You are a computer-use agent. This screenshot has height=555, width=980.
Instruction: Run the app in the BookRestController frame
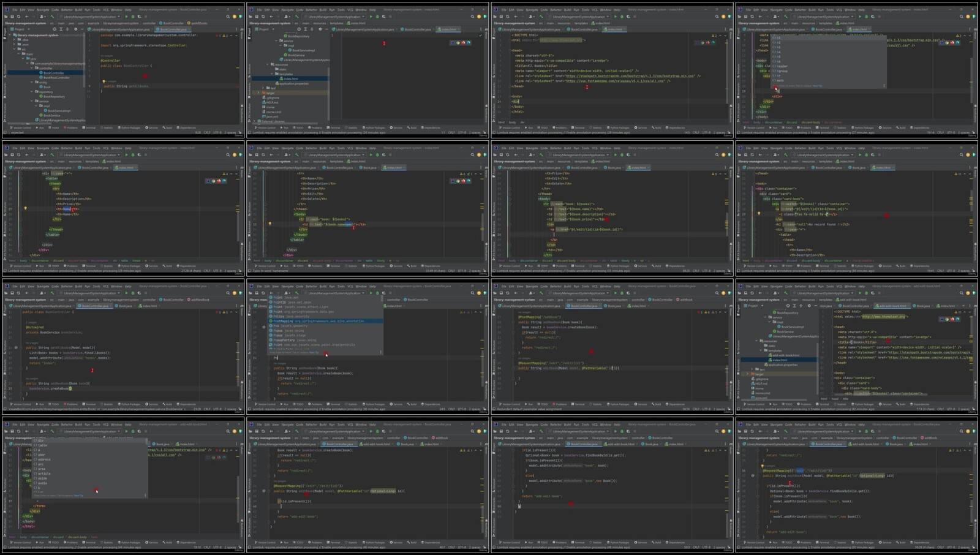coord(126,17)
